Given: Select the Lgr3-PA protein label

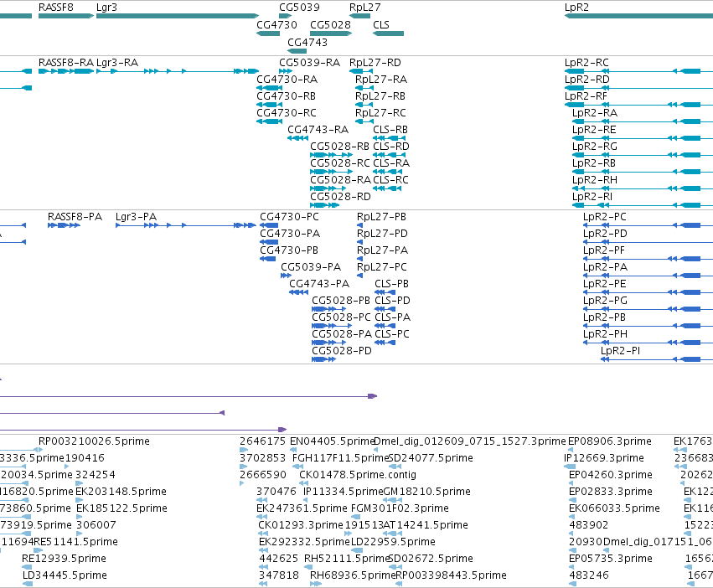Looking at the screenshot, I should (136, 216).
